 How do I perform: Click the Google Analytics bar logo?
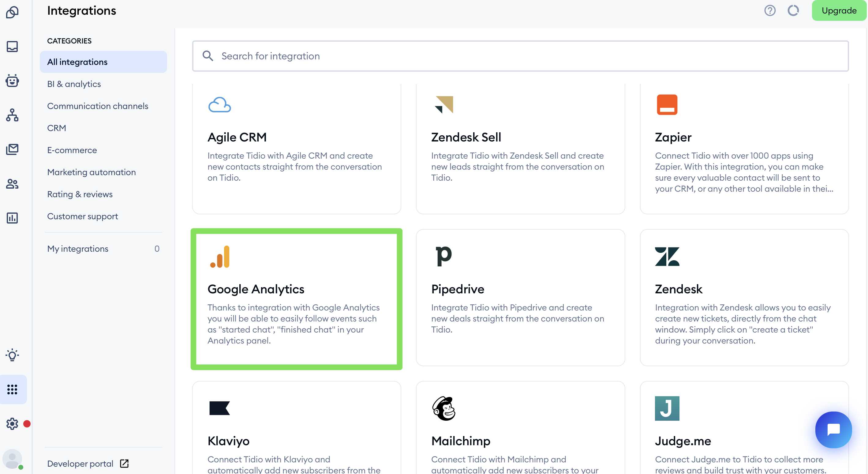point(220,257)
